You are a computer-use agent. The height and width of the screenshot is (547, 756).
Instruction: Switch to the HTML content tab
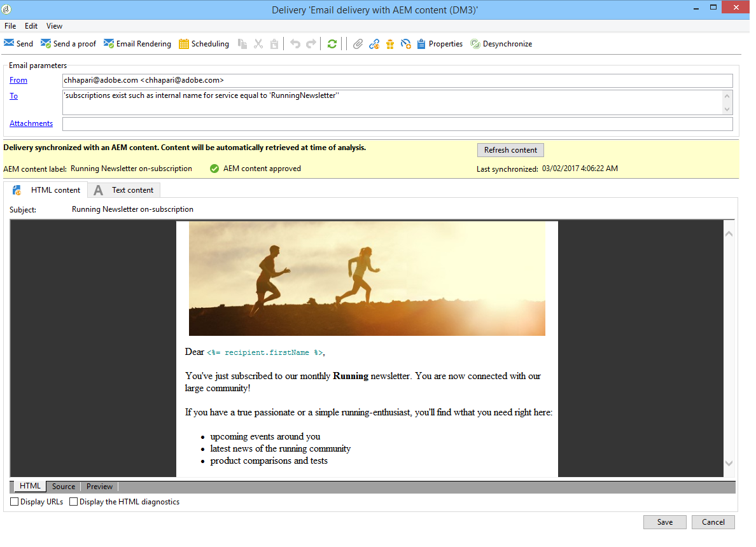[x=46, y=190]
